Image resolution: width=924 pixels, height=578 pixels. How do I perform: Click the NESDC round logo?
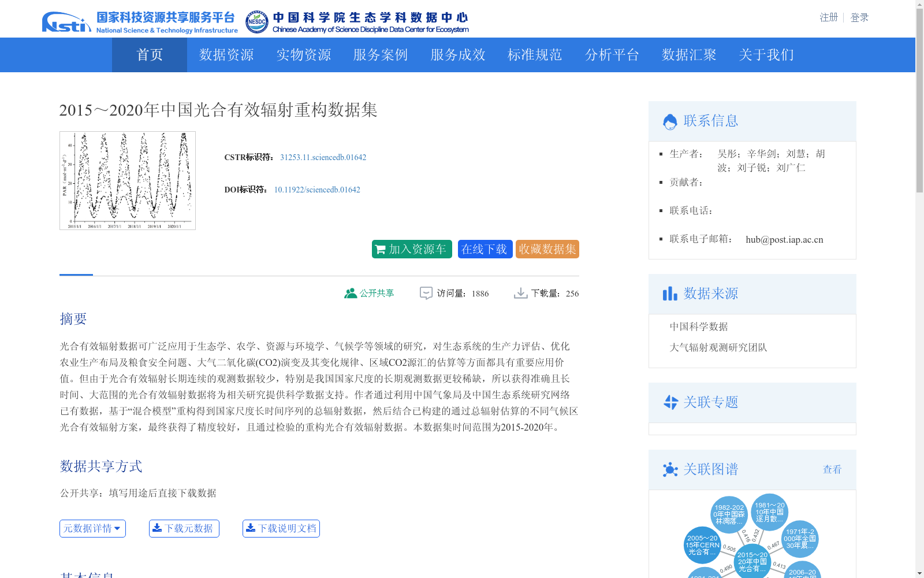tap(256, 23)
